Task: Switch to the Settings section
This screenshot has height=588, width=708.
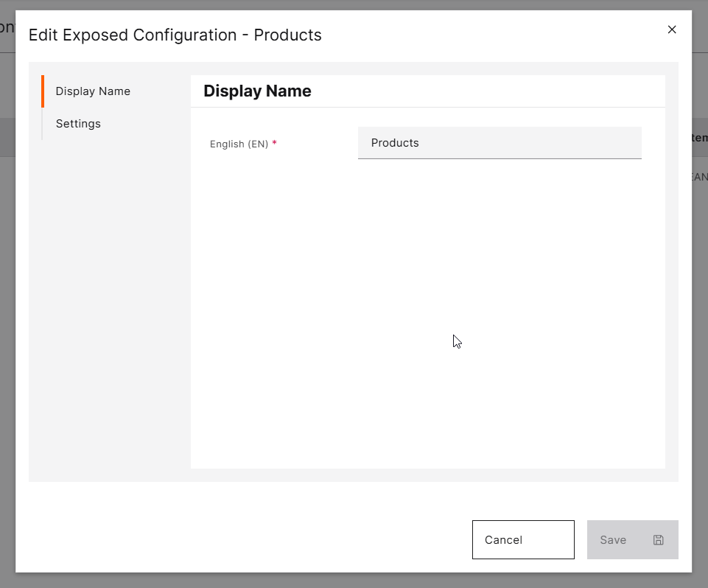Action: pyautogui.click(x=78, y=124)
